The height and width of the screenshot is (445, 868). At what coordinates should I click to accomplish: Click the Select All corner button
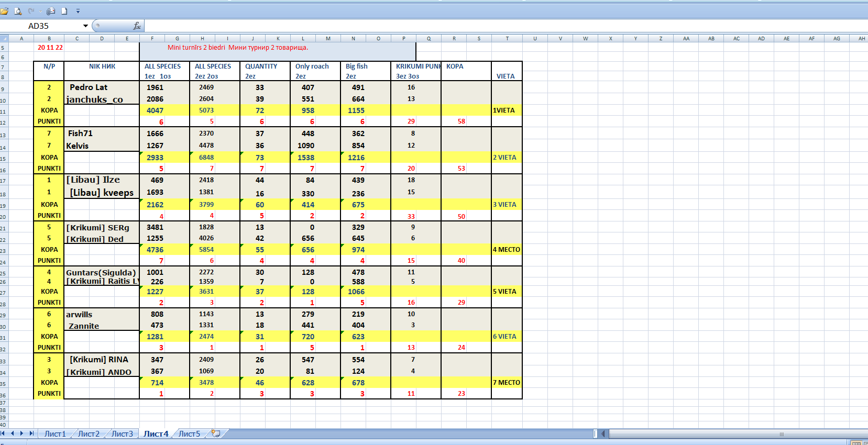pyautogui.click(x=4, y=38)
